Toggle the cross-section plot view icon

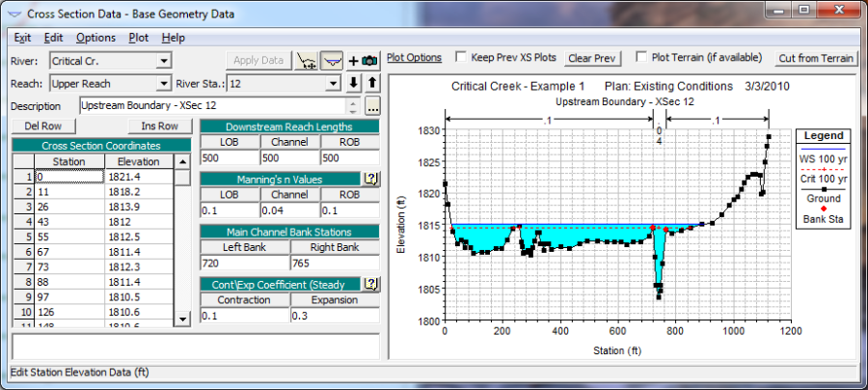click(x=333, y=61)
